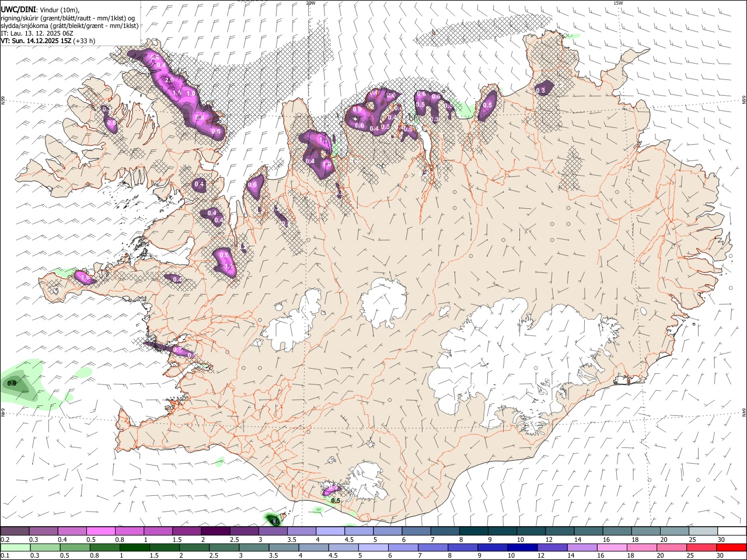This screenshot has height=560, width=747.
Task: Click the 0.9 value in green offshore rain area
Action: (x=12, y=383)
